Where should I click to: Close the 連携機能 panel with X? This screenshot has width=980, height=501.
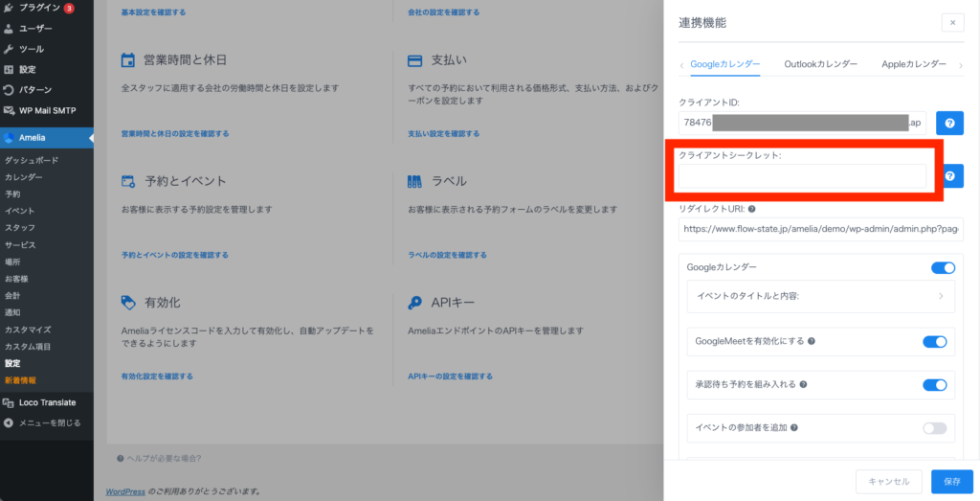coord(952,23)
